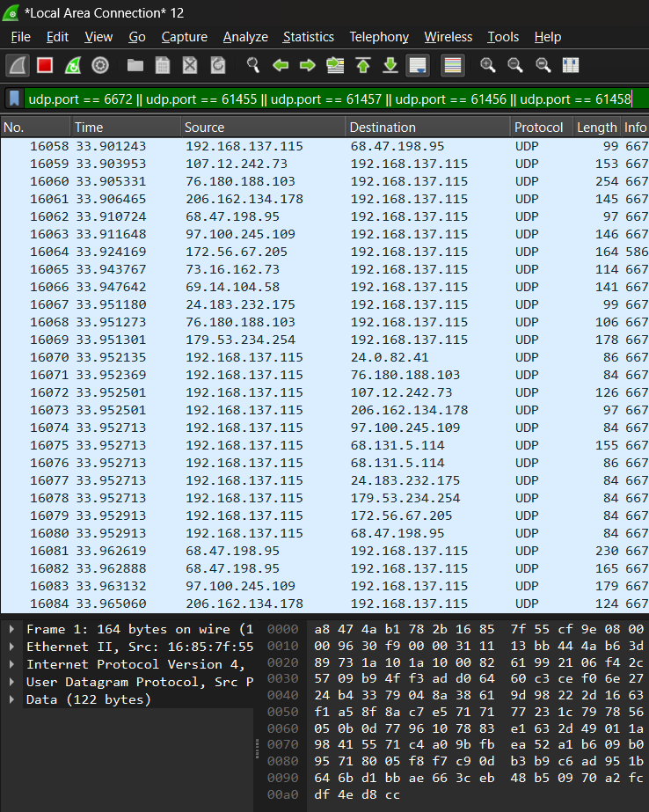
Task: Jump to the last packet
Action: [x=390, y=66]
